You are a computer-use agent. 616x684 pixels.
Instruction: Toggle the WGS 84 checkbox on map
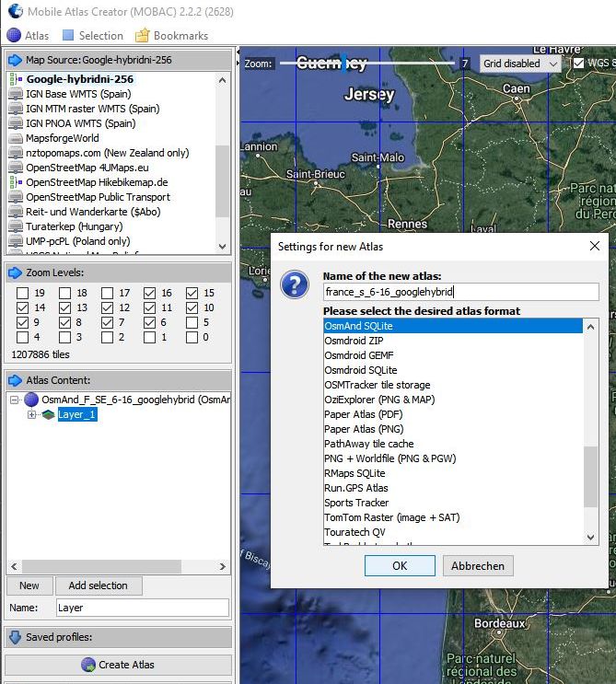coord(579,64)
